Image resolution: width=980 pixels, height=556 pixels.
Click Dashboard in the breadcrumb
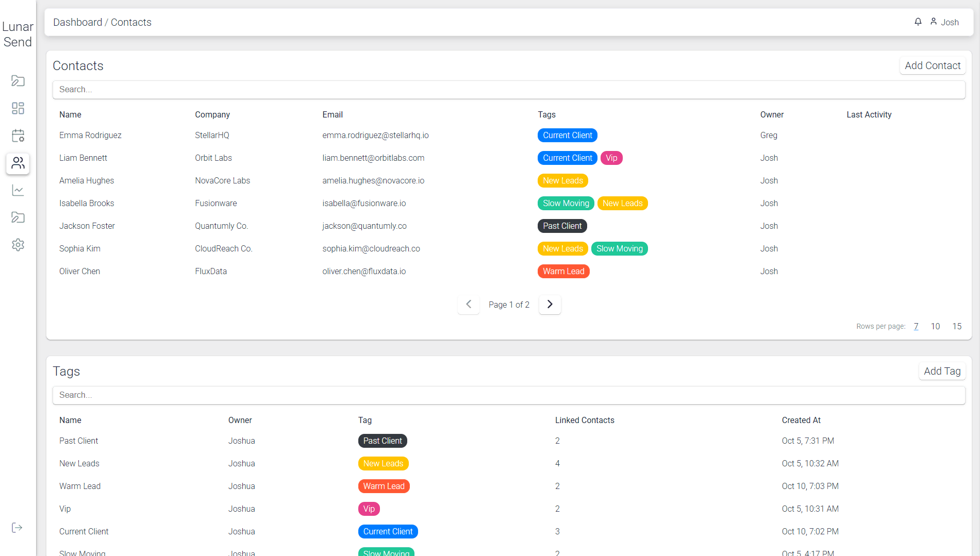(77, 22)
